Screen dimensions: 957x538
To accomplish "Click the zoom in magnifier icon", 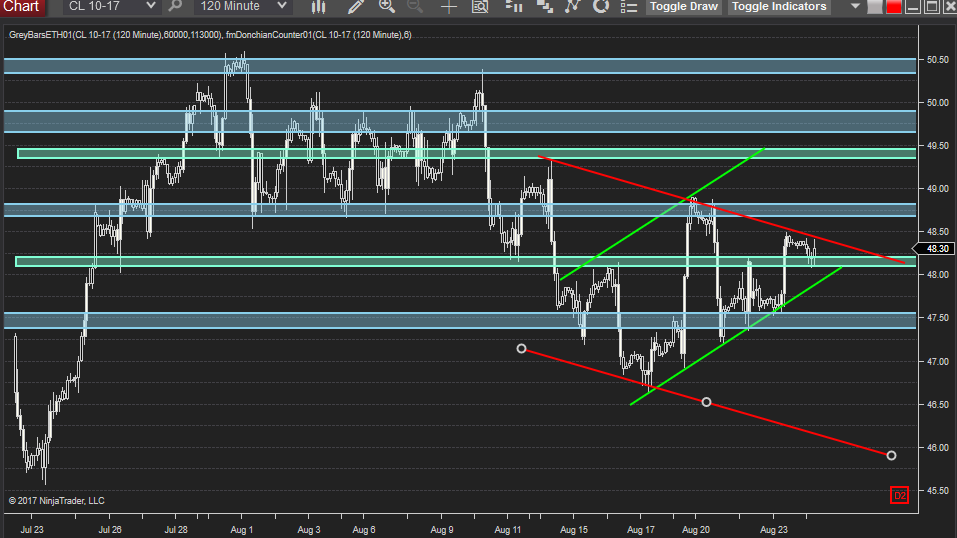I will tap(387, 7).
